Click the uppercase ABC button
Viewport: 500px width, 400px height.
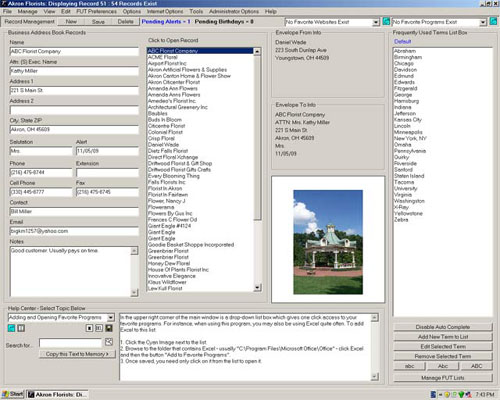click(476, 366)
